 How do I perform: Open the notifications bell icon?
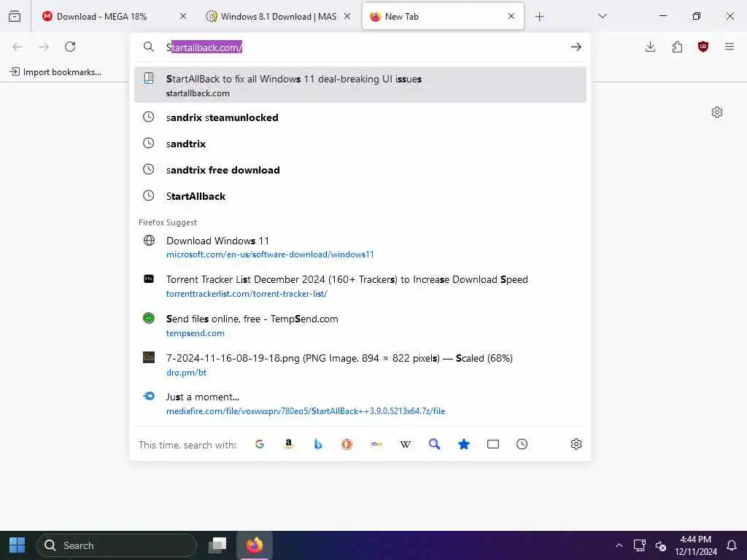coord(732,545)
